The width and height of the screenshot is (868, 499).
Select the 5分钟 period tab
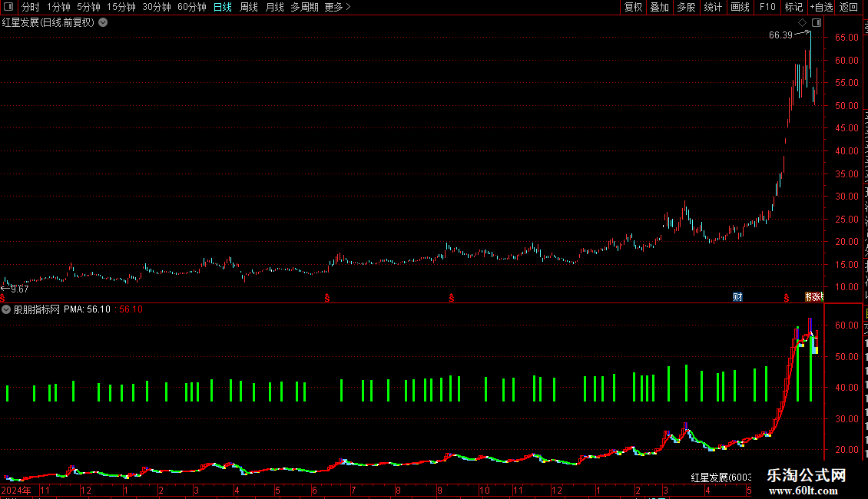click(88, 7)
